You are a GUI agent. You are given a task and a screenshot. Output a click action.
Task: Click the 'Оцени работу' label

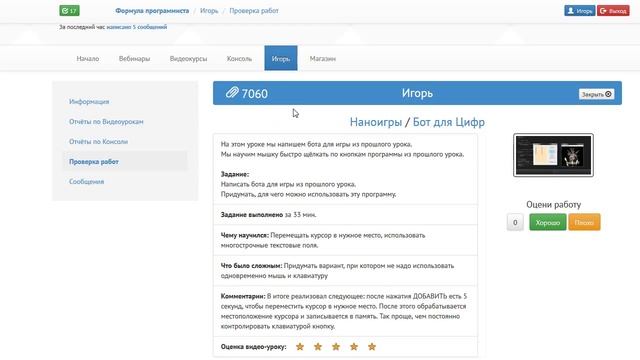coord(553,204)
